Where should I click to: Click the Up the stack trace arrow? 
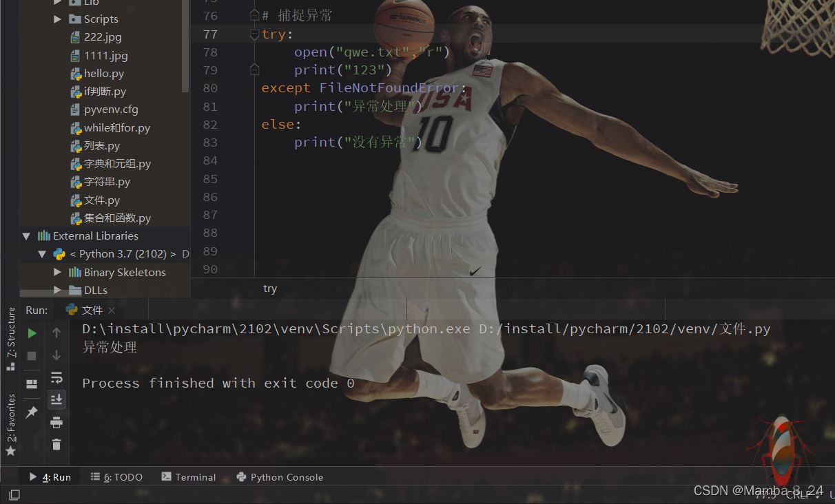tap(56, 333)
